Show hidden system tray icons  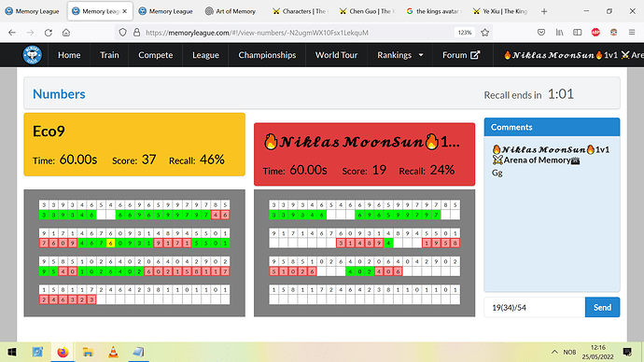[x=554, y=352]
